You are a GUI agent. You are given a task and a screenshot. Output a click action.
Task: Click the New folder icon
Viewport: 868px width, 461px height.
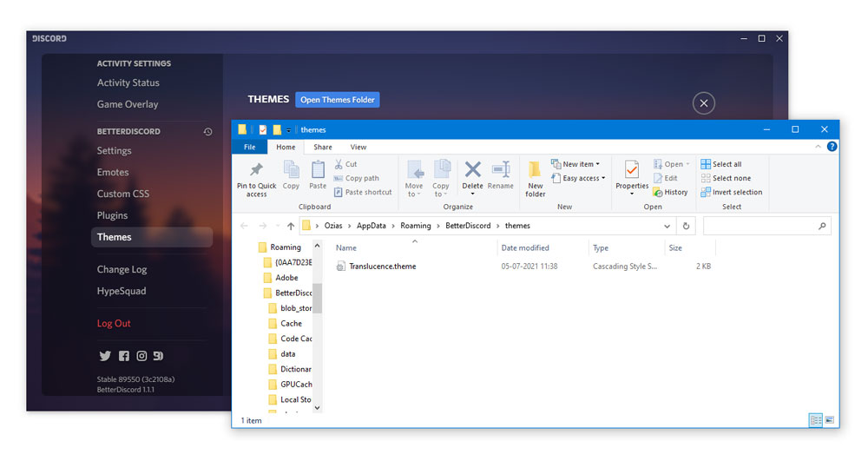pyautogui.click(x=535, y=169)
